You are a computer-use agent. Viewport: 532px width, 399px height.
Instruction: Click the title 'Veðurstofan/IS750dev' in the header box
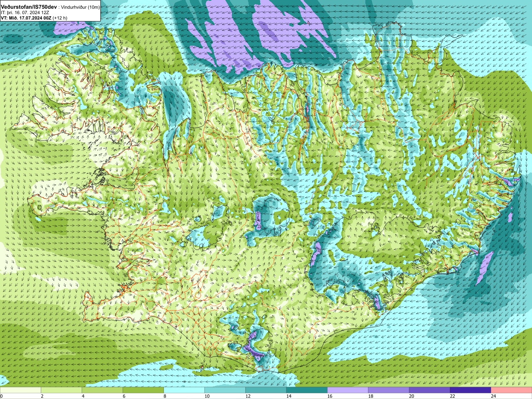[29, 7]
